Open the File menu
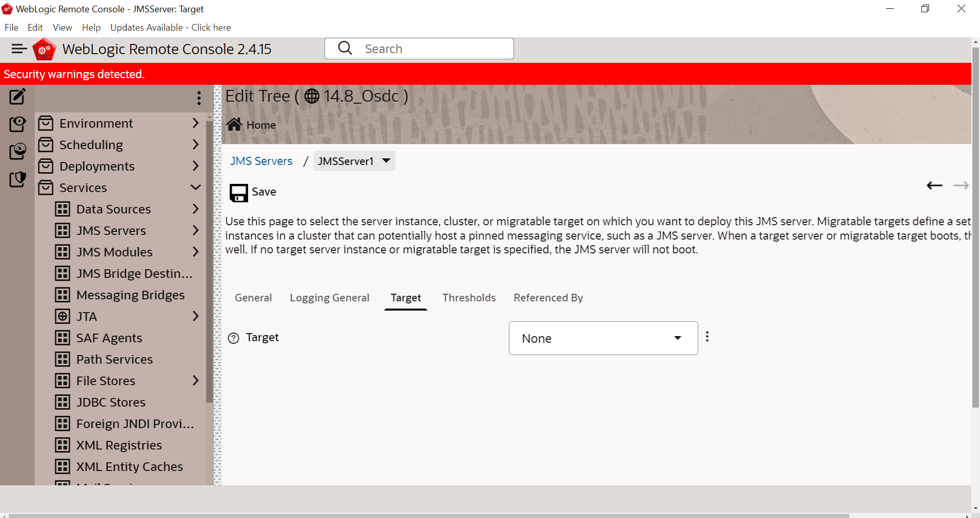980x518 pixels. (11, 28)
